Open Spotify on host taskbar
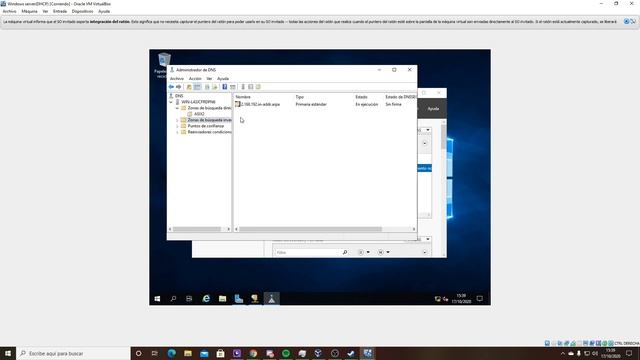The width and height of the screenshot is (640, 360). [286, 353]
